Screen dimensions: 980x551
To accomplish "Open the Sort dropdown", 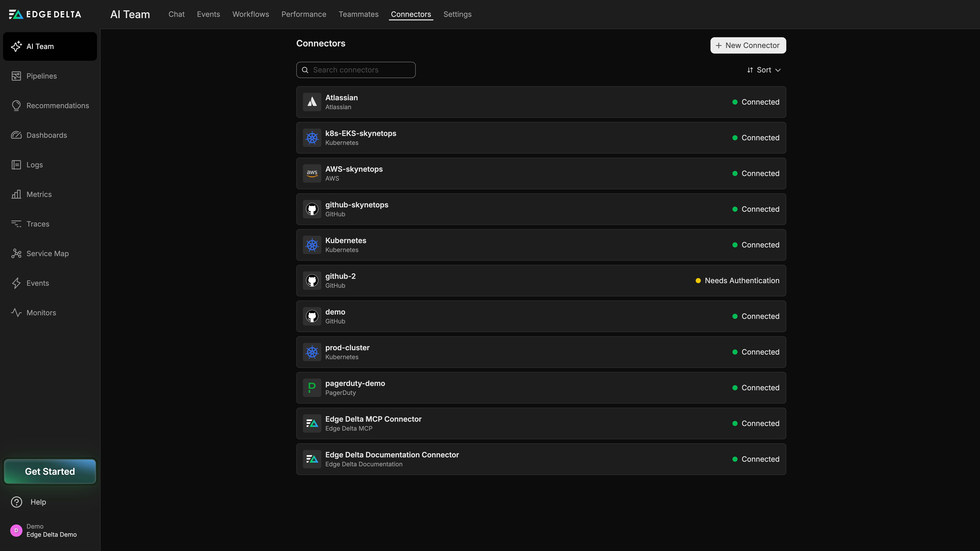I will click(764, 70).
